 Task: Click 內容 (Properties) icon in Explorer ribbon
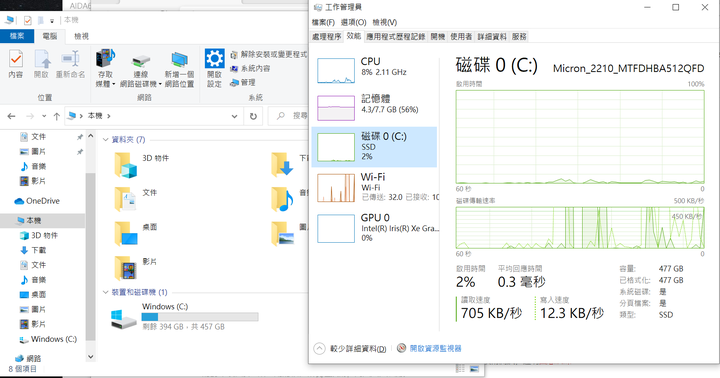coord(16,64)
